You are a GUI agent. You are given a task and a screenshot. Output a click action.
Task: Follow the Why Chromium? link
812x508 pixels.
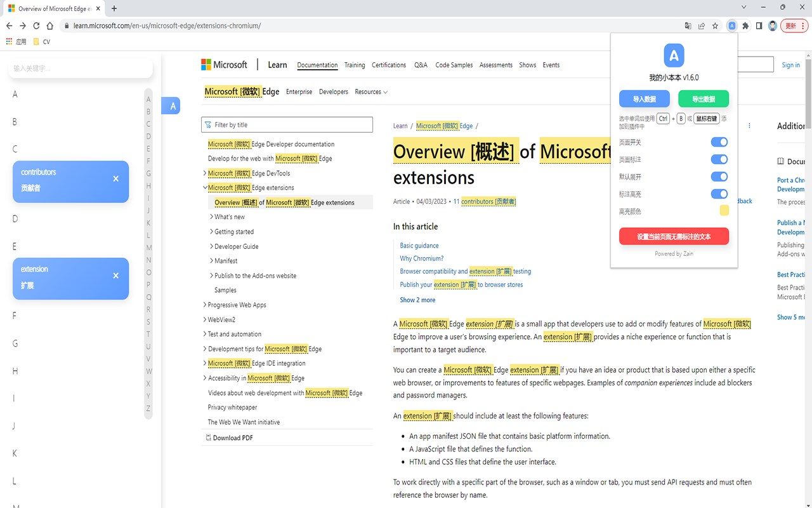coord(422,258)
